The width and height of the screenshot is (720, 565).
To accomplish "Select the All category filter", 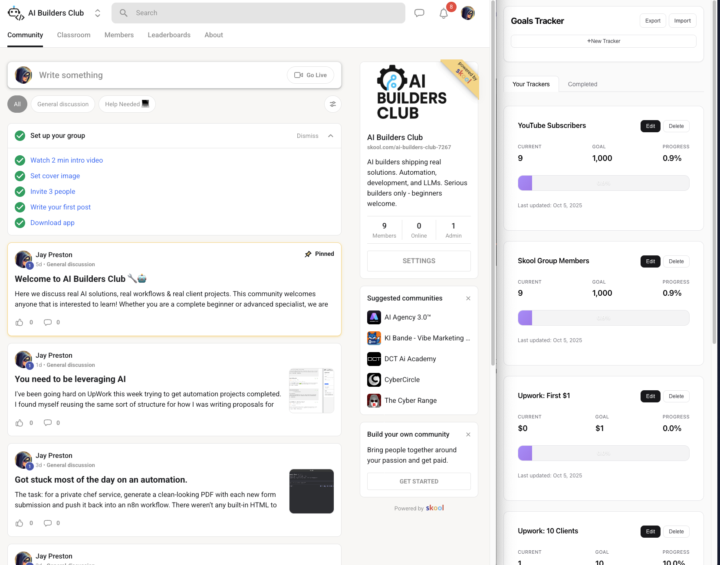I will [17, 104].
